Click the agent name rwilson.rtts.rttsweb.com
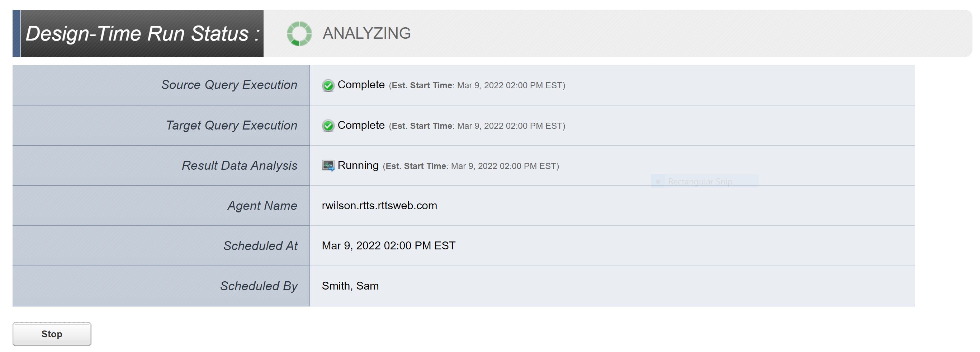Image resolution: width=980 pixels, height=352 pixels. click(x=379, y=206)
